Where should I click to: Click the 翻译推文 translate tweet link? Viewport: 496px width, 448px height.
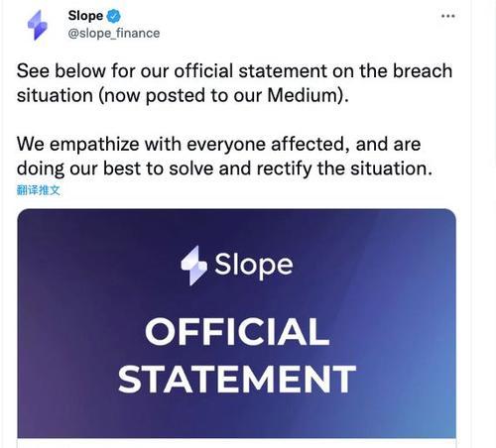(x=39, y=190)
